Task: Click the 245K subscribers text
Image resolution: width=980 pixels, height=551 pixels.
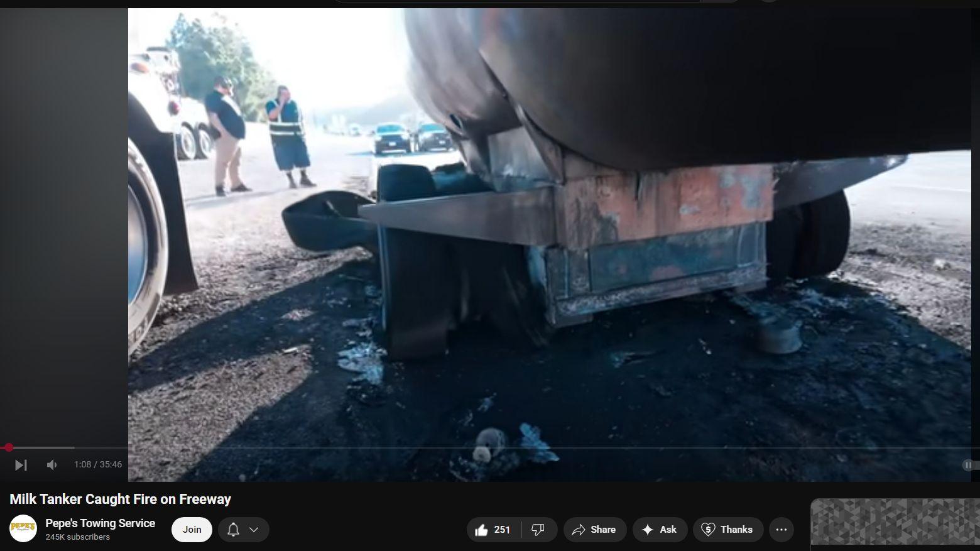Action: coord(77,537)
